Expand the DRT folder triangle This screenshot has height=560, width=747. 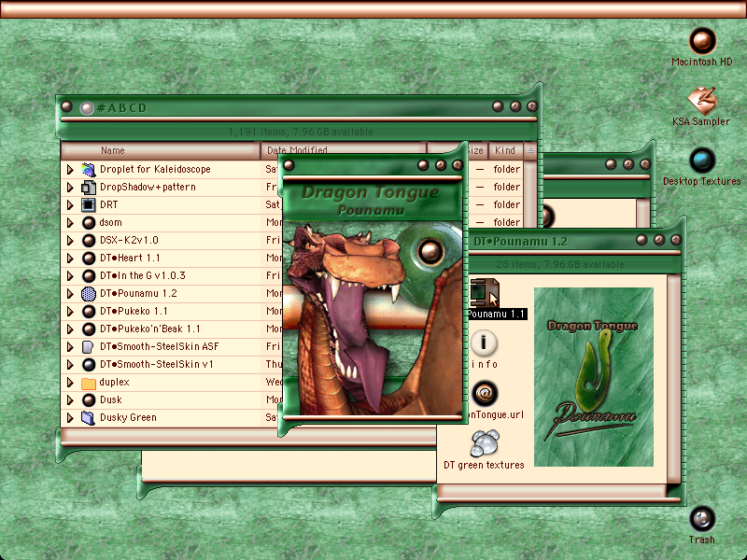click(71, 204)
